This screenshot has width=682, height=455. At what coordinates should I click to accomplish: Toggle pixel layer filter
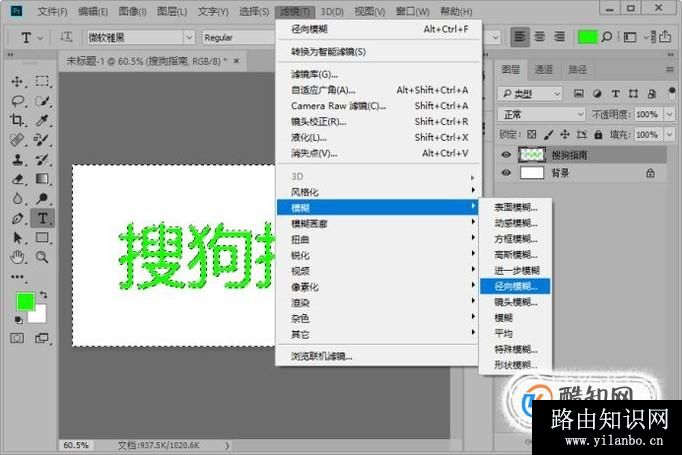578,94
